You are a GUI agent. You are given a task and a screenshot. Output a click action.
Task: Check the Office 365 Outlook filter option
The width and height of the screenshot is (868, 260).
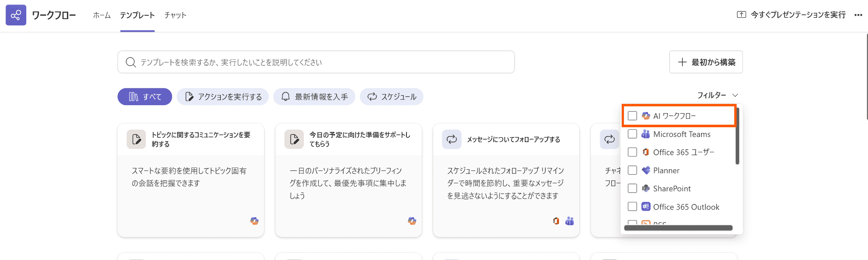pyautogui.click(x=632, y=207)
